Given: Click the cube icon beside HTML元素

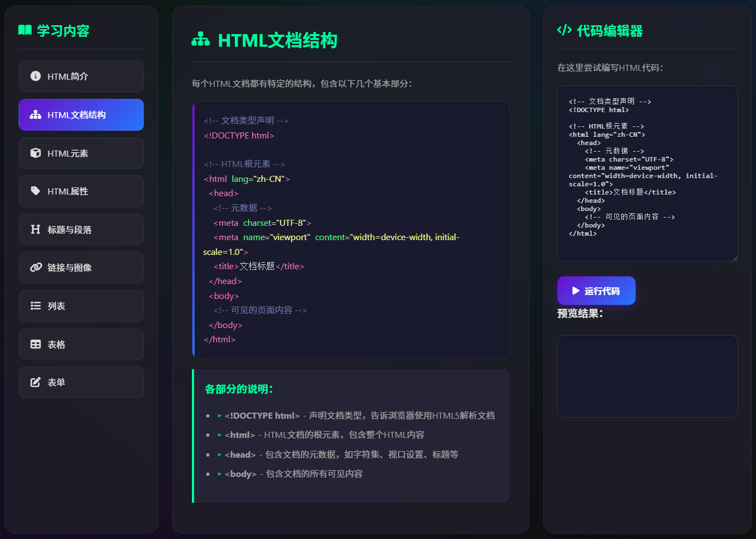Looking at the screenshot, I should coord(36,153).
